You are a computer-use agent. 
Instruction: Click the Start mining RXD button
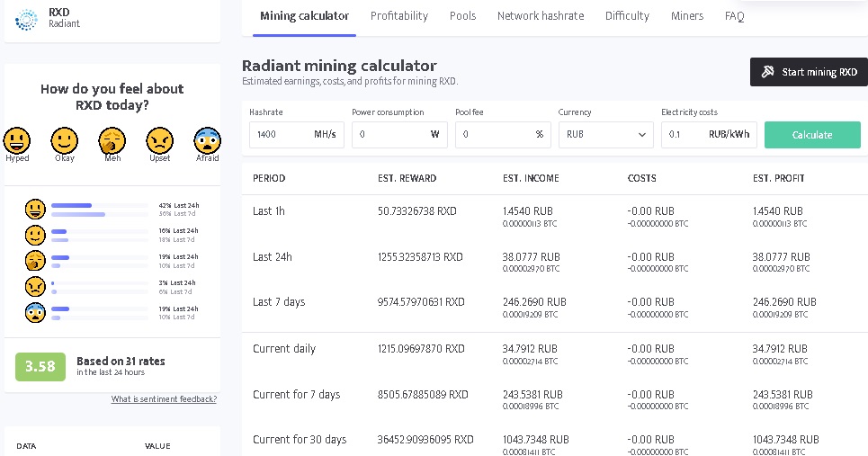(x=809, y=72)
